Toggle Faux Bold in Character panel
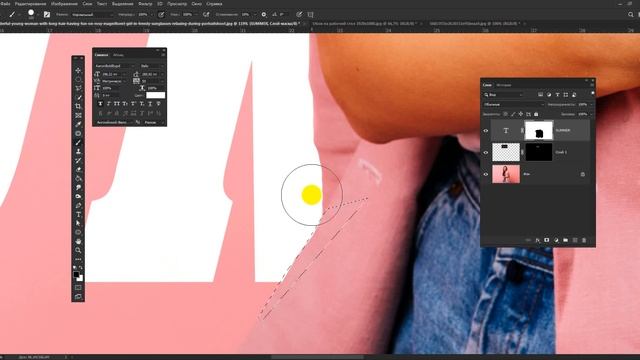This screenshot has width=640, height=360. coord(100,104)
